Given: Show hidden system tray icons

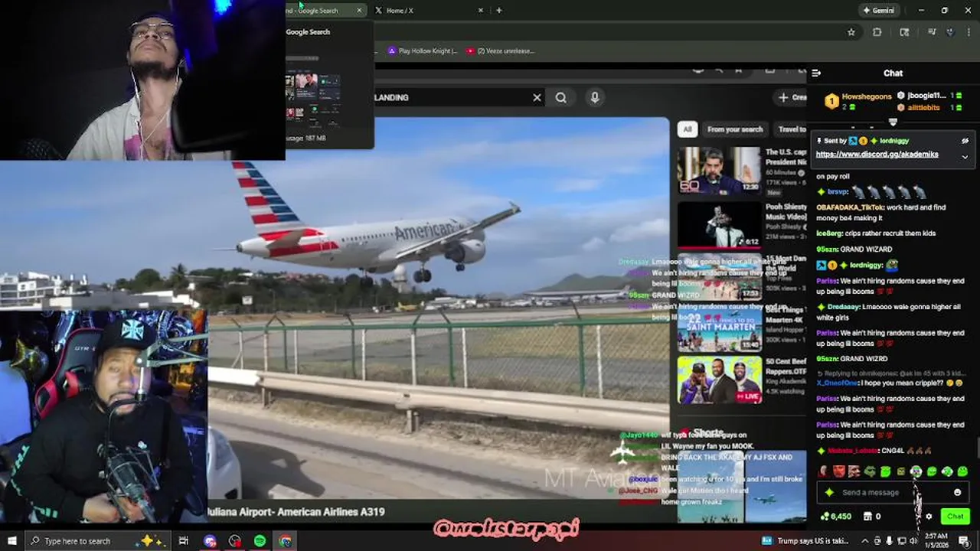Looking at the screenshot, I should pos(866,541).
